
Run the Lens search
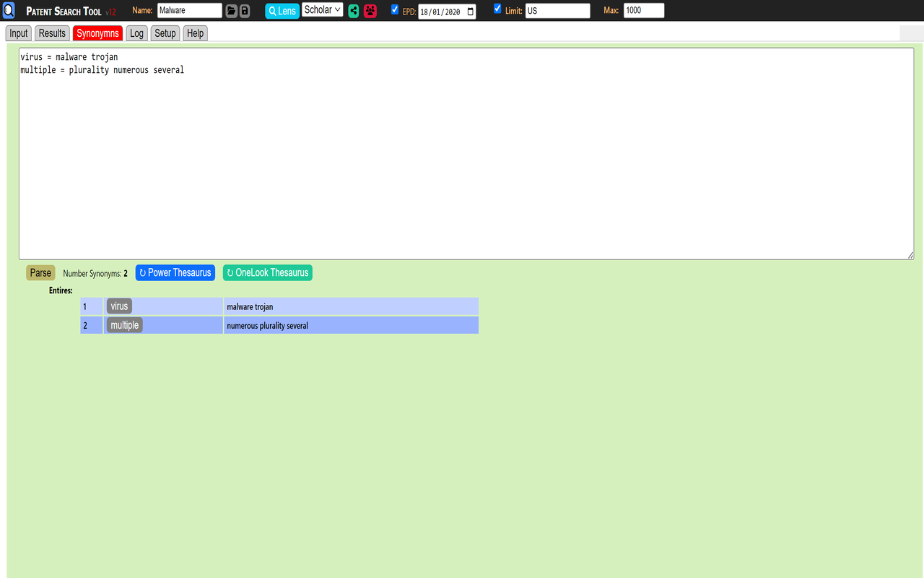(x=282, y=11)
